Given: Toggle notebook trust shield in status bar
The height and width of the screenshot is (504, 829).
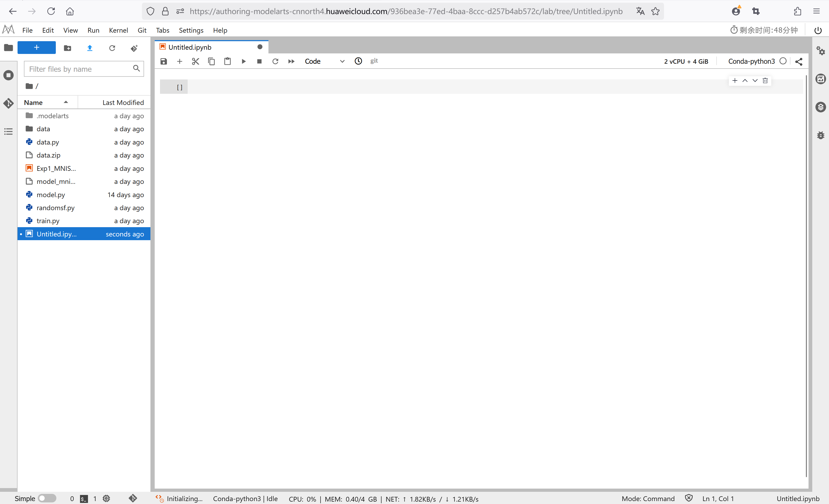Looking at the screenshot, I should [x=688, y=498].
